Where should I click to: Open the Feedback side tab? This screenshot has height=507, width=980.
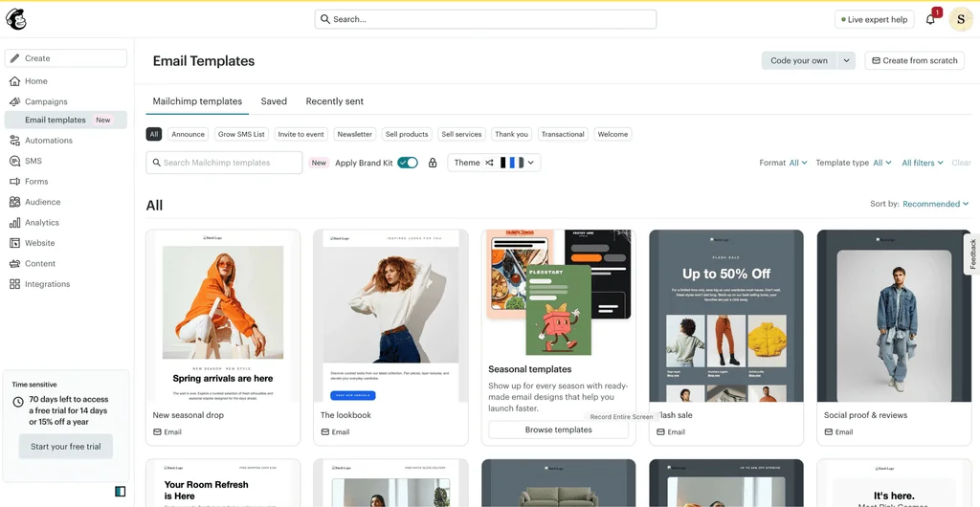pyautogui.click(x=972, y=254)
